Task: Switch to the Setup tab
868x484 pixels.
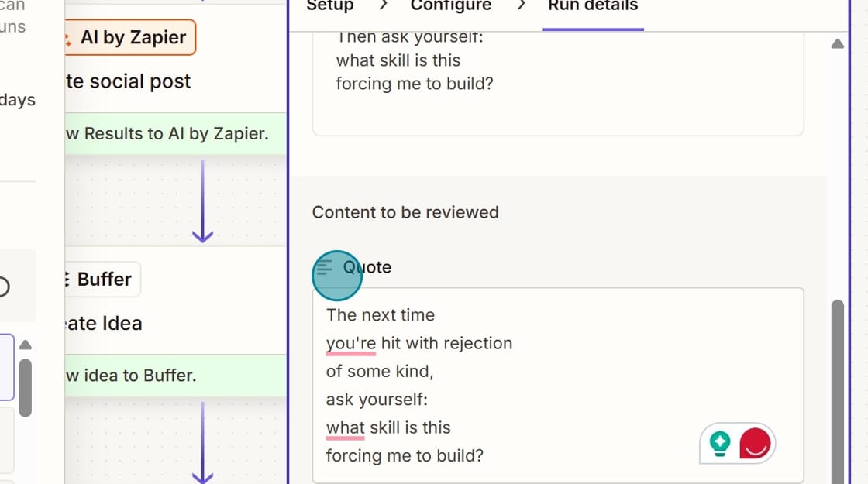Action: (x=329, y=6)
